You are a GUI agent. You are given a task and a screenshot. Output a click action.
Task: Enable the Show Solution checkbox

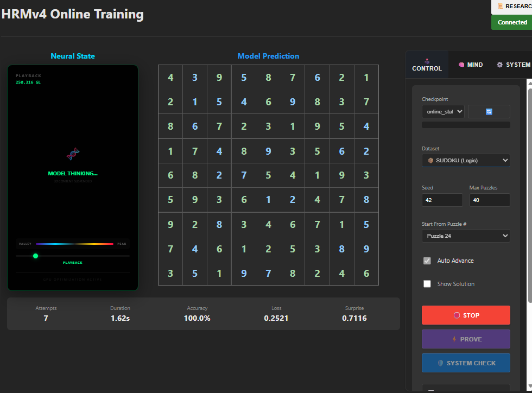[x=427, y=284]
